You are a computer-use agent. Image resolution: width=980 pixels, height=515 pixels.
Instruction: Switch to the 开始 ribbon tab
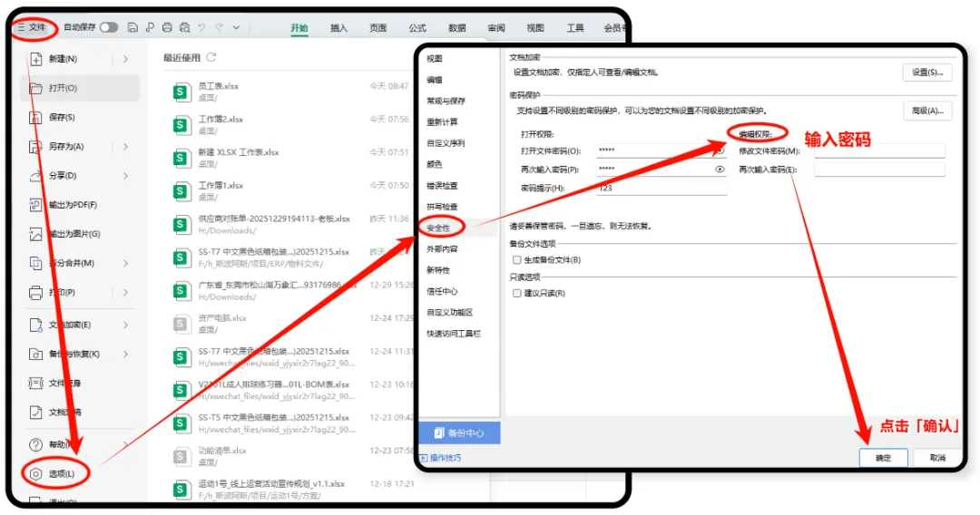299,28
